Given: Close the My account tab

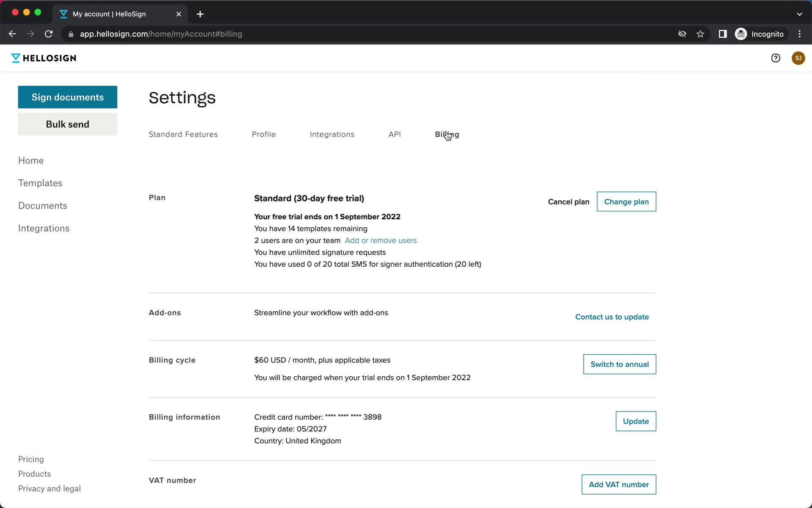Looking at the screenshot, I should tap(179, 14).
